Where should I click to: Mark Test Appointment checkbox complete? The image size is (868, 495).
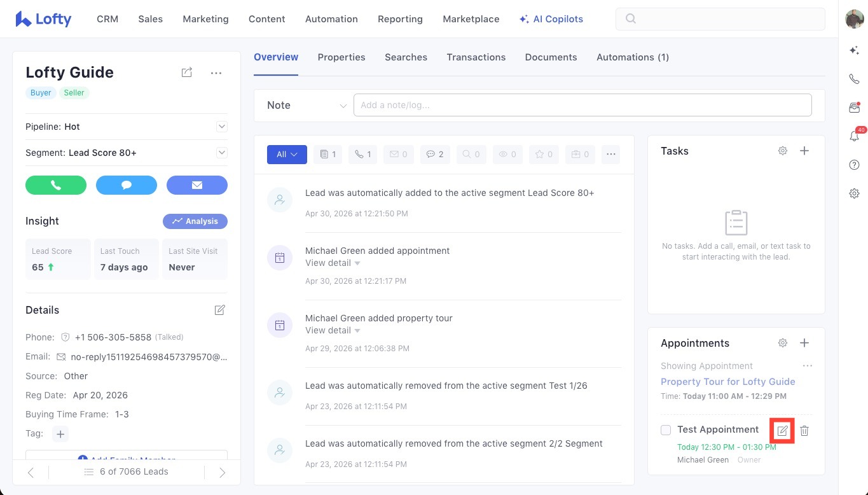(666, 430)
